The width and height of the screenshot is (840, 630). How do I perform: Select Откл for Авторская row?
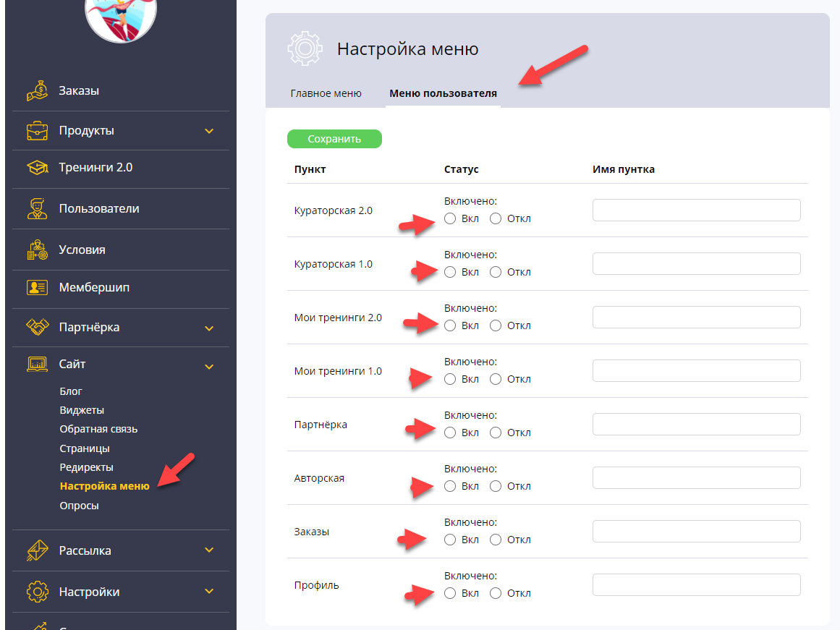[496, 486]
